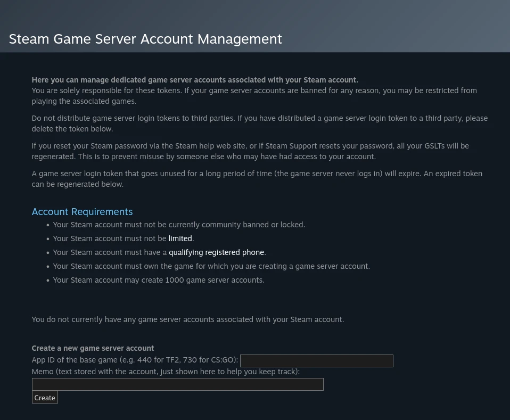Click the App ID input field

[316, 360]
